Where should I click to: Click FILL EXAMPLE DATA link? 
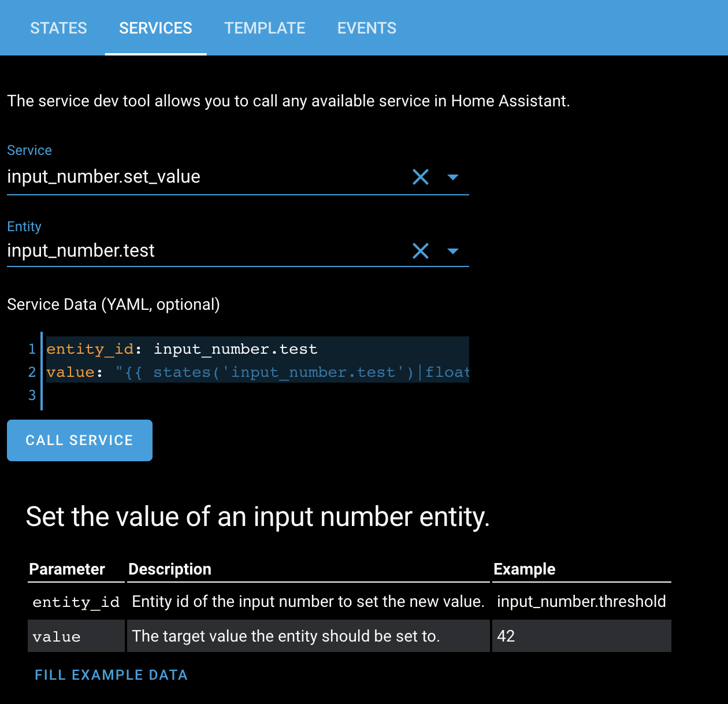tap(111, 675)
